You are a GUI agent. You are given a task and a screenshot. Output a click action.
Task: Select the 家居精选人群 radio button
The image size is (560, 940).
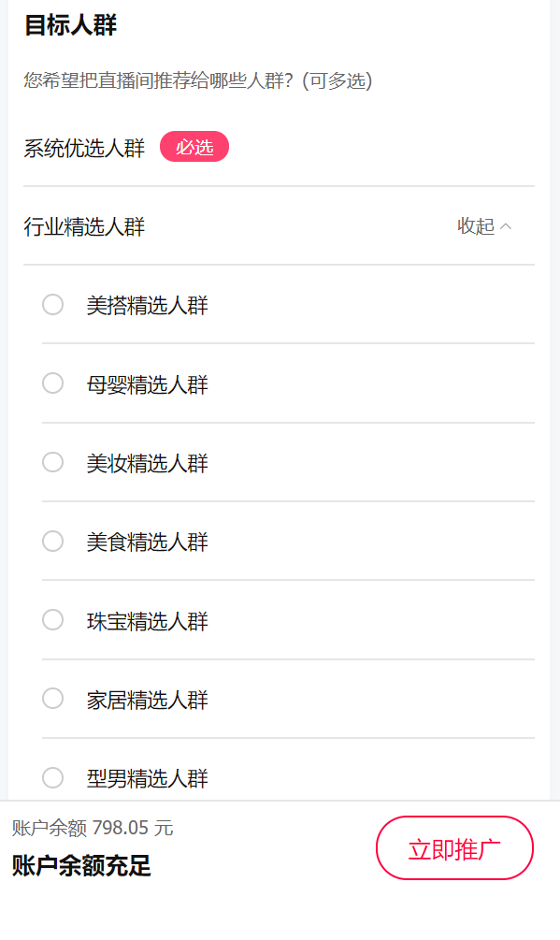[52, 698]
